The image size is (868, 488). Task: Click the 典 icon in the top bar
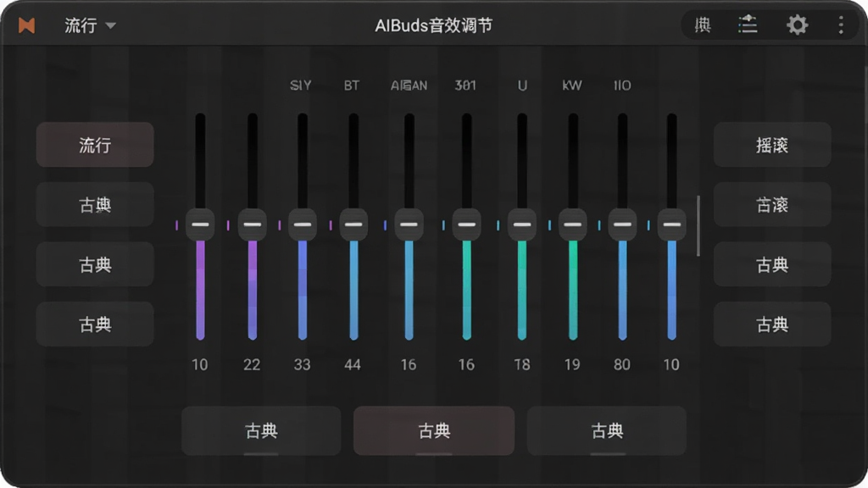pyautogui.click(x=703, y=25)
